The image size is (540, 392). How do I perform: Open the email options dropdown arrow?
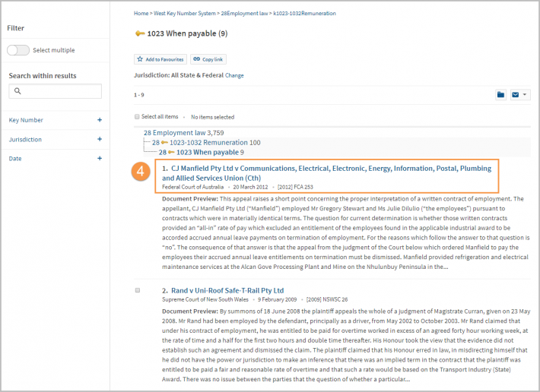click(525, 94)
